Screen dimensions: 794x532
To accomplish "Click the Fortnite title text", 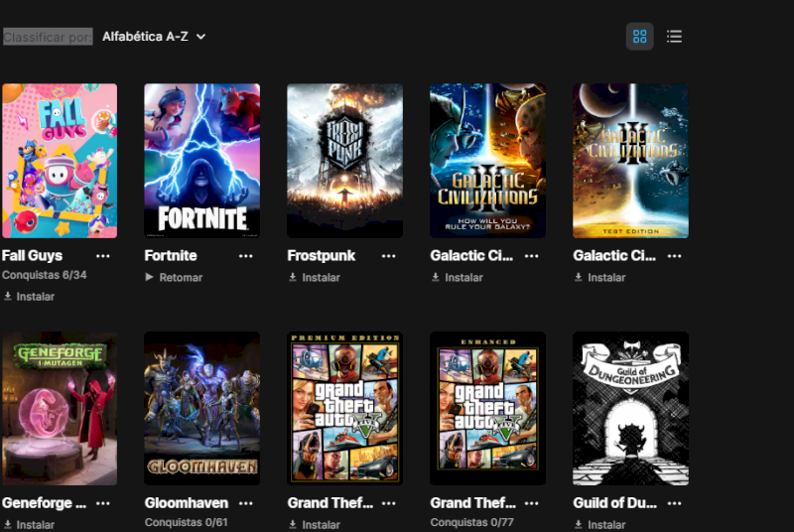I will click(x=171, y=256).
